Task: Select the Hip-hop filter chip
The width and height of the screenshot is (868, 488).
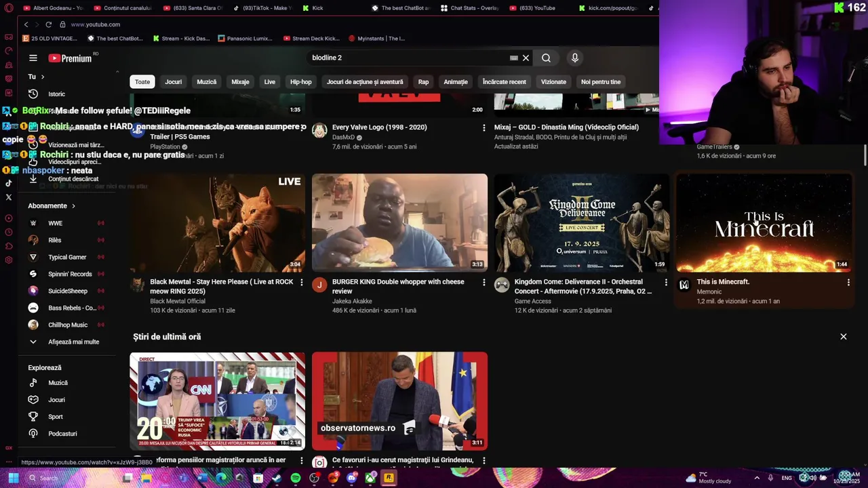Action: click(x=301, y=82)
